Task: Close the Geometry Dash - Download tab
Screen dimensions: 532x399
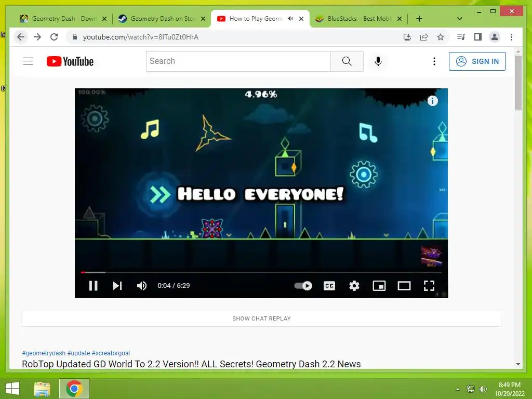Action: [104, 19]
